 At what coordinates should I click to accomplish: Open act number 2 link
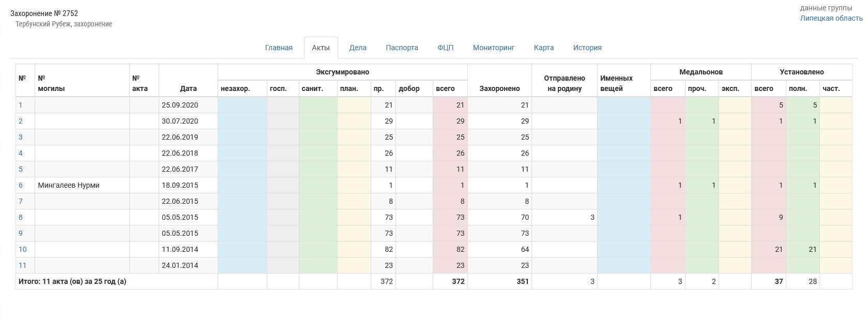[21, 121]
